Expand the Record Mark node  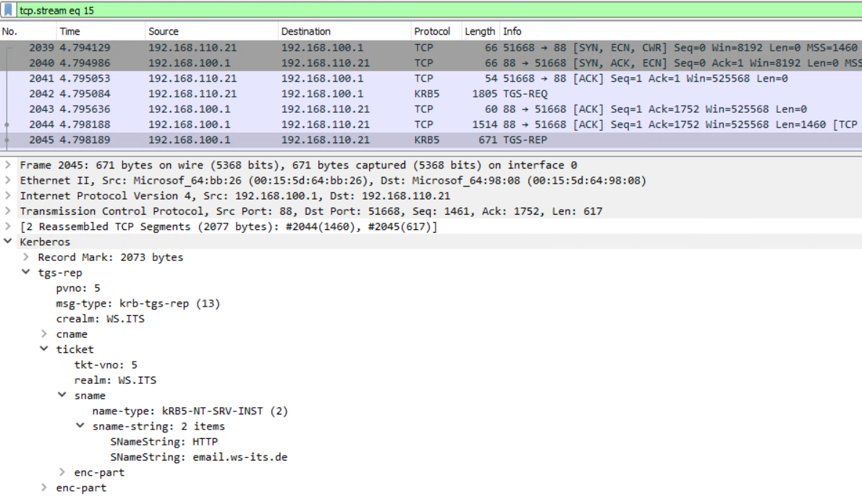click(26, 257)
